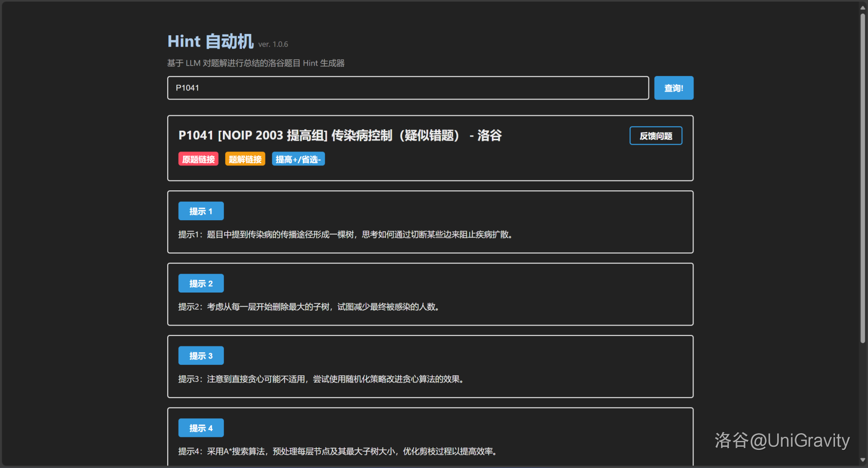
Task: Click the hint 1 text about 传播途径形成一棵树
Action: click(x=346, y=235)
